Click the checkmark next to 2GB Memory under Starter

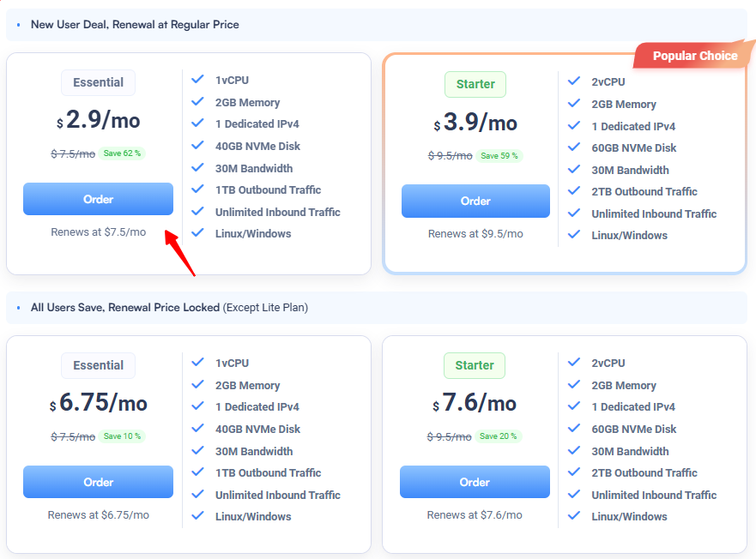pos(574,104)
